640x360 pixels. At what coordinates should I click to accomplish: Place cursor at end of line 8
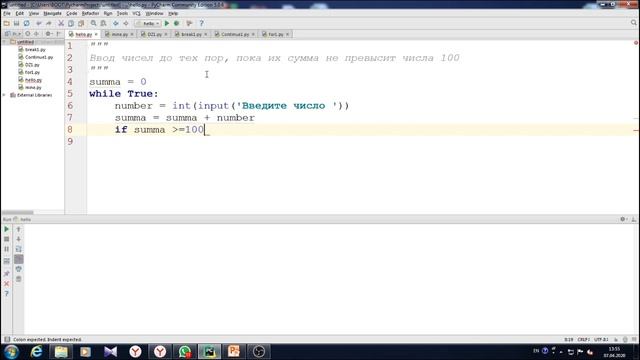(x=204, y=130)
